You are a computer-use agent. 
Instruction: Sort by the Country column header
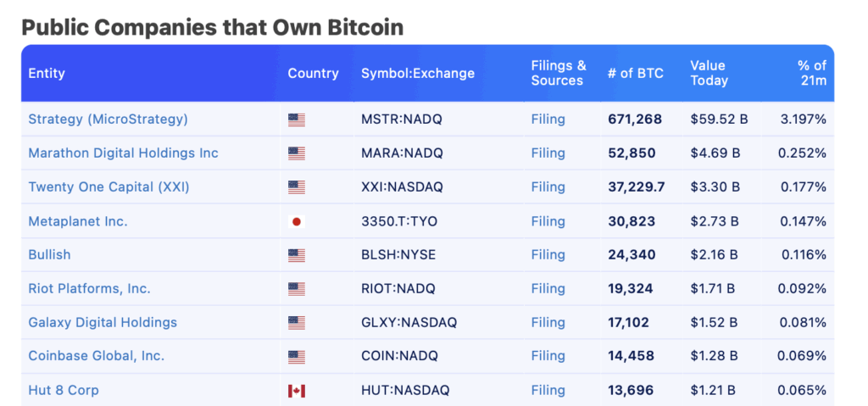[314, 73]
